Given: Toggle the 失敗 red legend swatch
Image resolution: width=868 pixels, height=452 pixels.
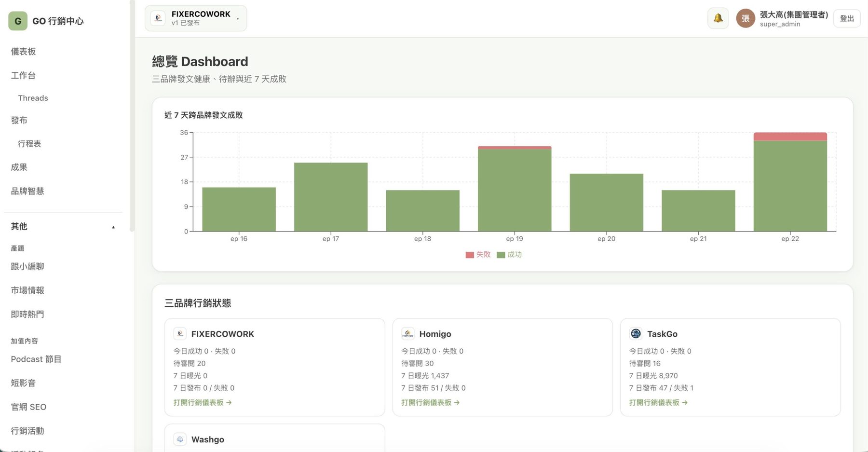Looking at the screenshot, I should point(470,255).
